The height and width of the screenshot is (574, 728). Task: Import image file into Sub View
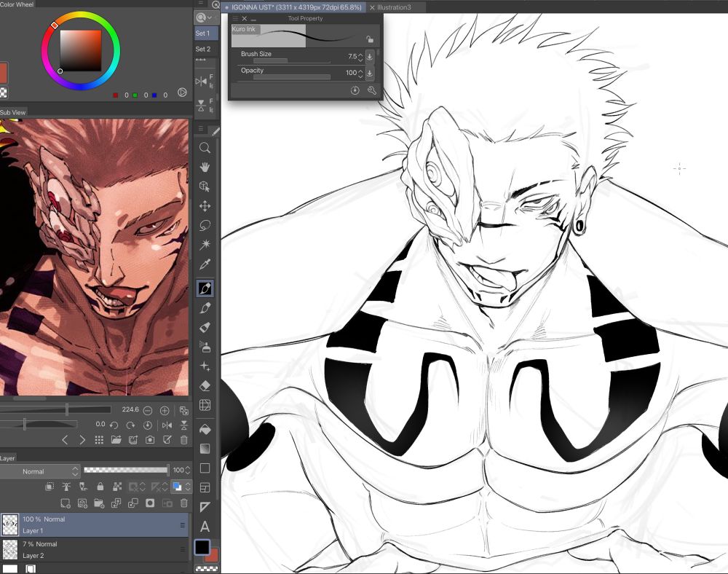pyautogui.click(x=116, y=440)
